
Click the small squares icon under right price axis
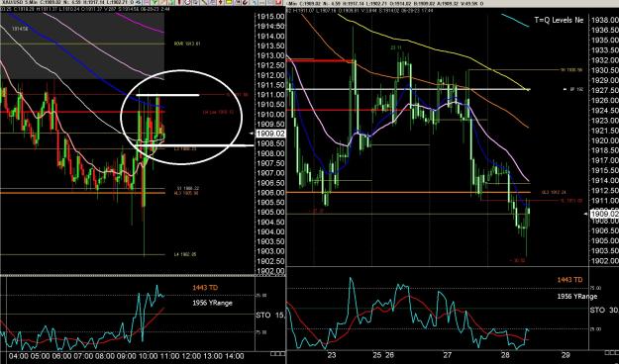coord(611,353)
